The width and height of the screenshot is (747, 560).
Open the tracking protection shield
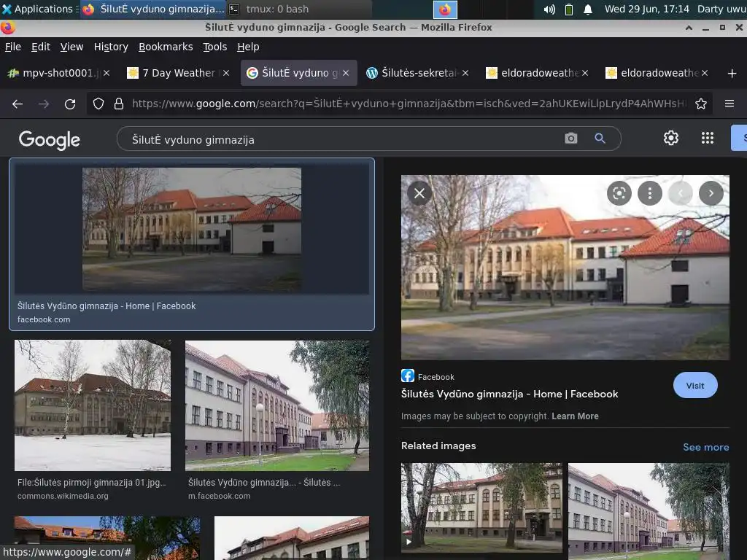98,104
